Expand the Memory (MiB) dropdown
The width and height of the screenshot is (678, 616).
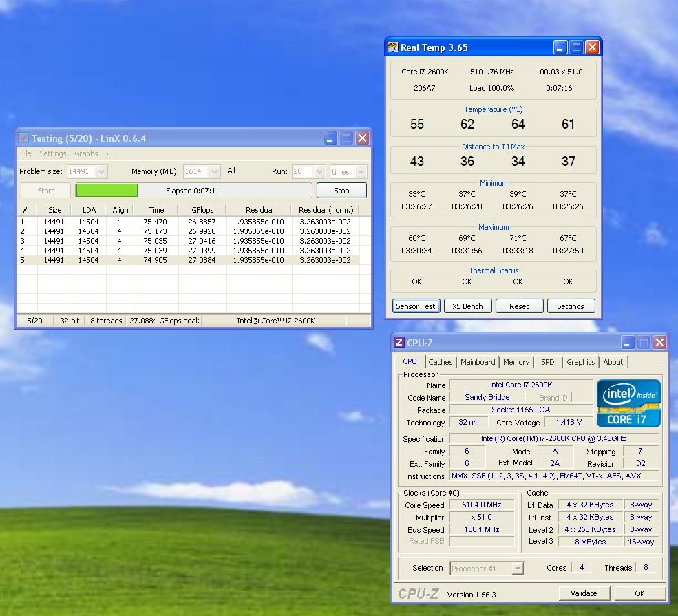214,171
